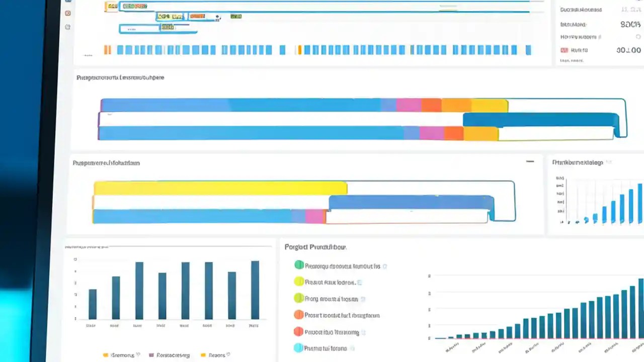Click the numeric total showing 30100
The image size is (644, 362).
tap(629, 50)
